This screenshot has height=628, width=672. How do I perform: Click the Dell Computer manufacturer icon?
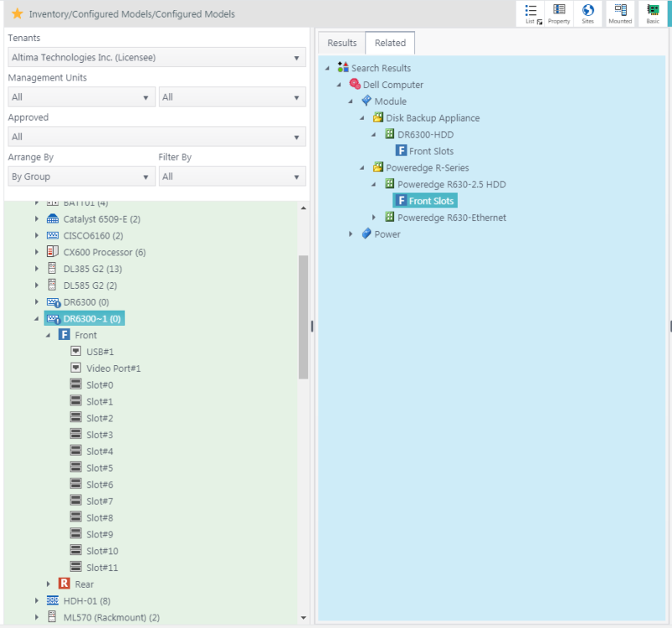click(354, 85)
